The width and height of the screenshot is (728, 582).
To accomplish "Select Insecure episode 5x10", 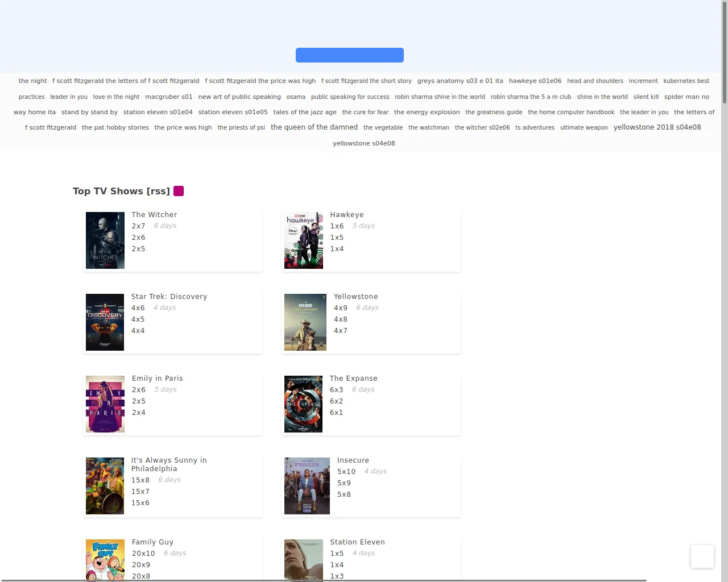I will click(x=346, y=472).
